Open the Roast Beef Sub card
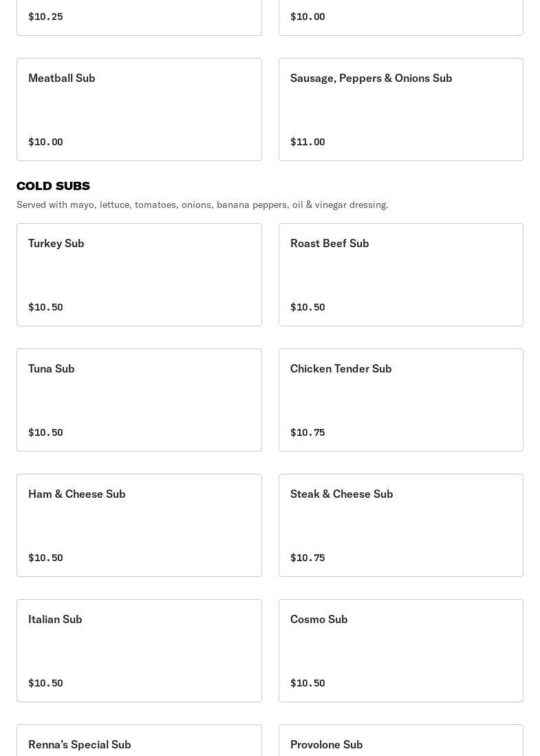The image size is (540, 756). pos(400,274)
